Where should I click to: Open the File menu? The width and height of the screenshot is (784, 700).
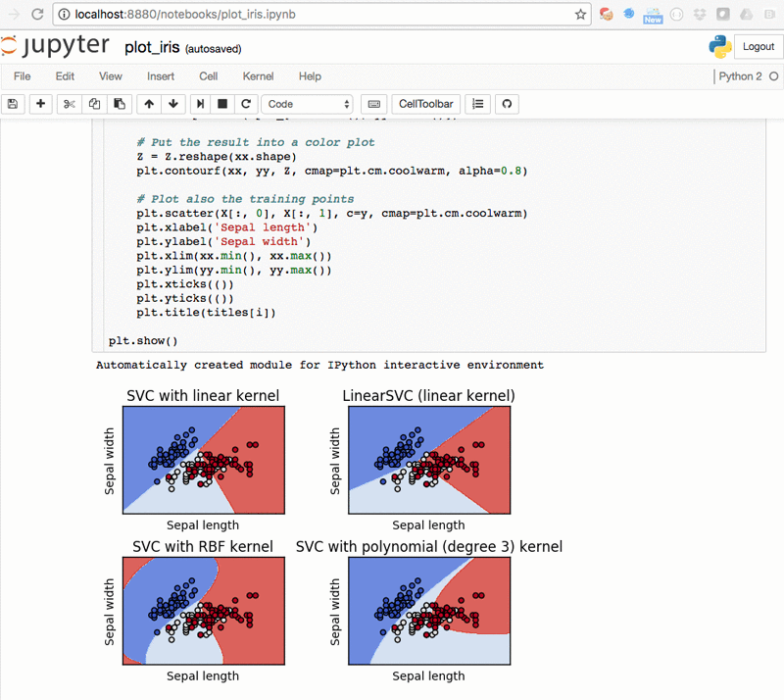tap(22, 76)
